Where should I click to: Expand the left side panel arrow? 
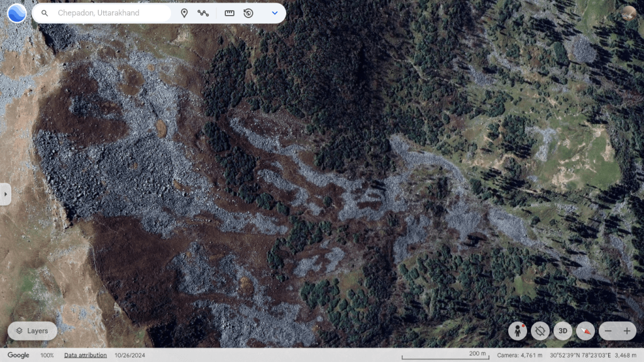click(x=5, y=194)
